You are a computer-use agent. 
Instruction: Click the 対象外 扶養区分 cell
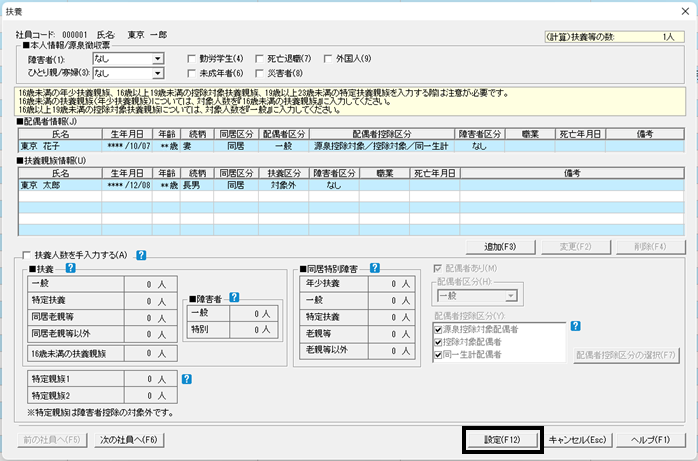(x=284, y=185)
